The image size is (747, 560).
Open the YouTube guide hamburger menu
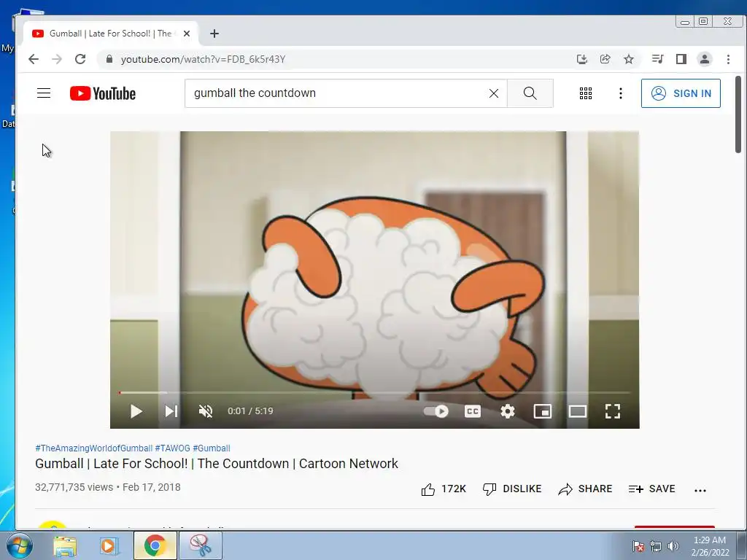point(43,93)
